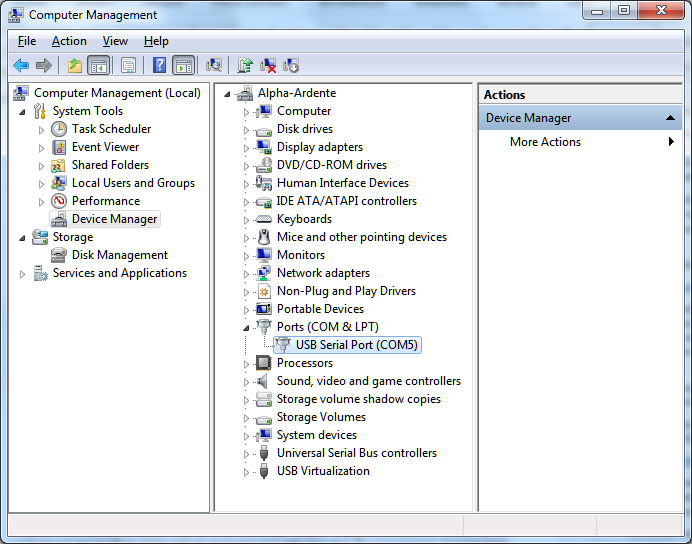This screenshot has width=692, height=544.
Task: Click Uninstall device icon with red X
Action: 268,65
